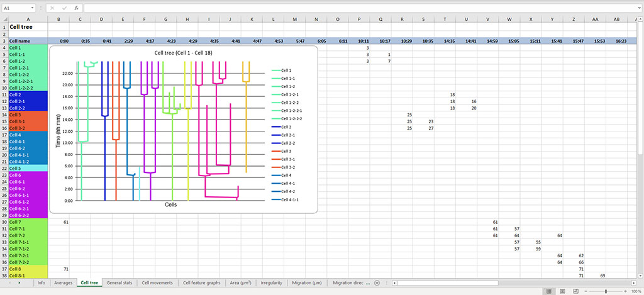Viewport: 644px width, 295px height.
Task: Click the next sheet tab navigation arrow
Action: click(x=19, y=283)
